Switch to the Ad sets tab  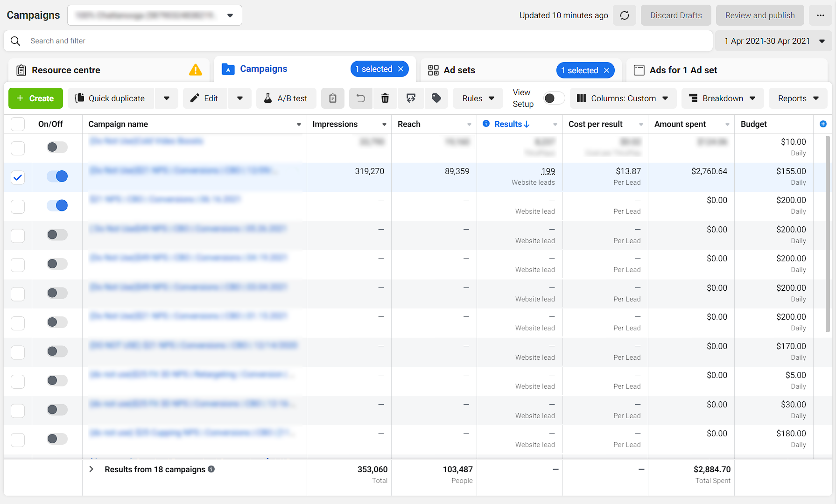click(x=459, y=70)
